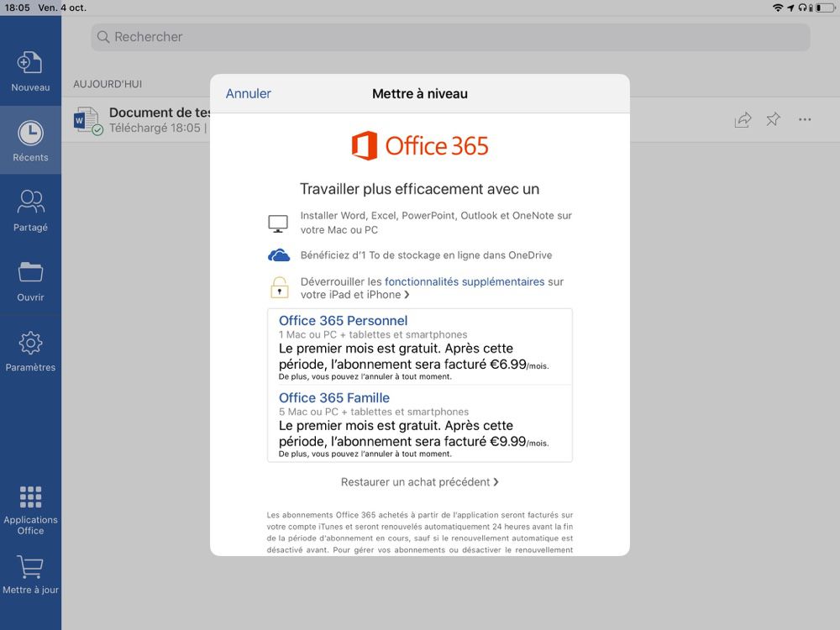Click the Word document file icon
This screenshot has width=840, height=630.
click(x=88, y=120)
